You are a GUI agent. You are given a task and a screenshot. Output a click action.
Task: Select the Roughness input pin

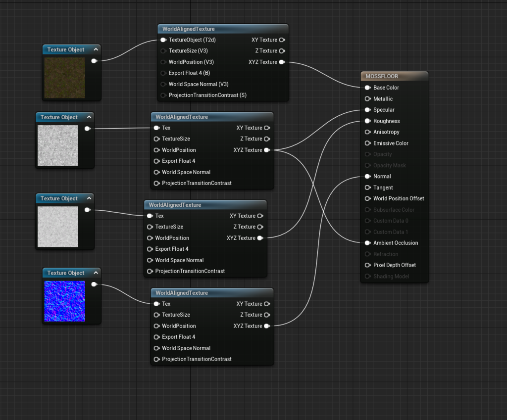[x=368, y=121]
